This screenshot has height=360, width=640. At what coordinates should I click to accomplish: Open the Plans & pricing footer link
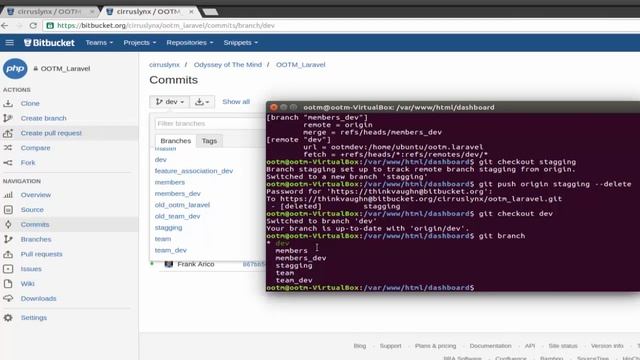click(436, 346)
